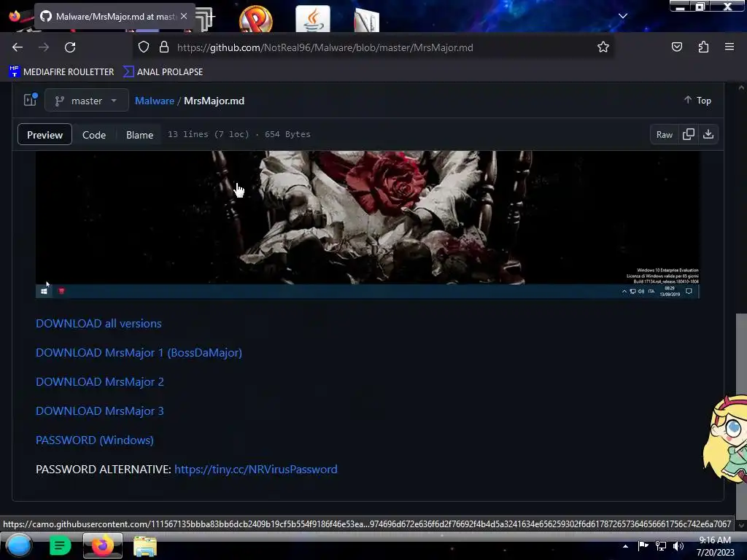
Task: Reload the GitHub page
Action: (70, 47)
